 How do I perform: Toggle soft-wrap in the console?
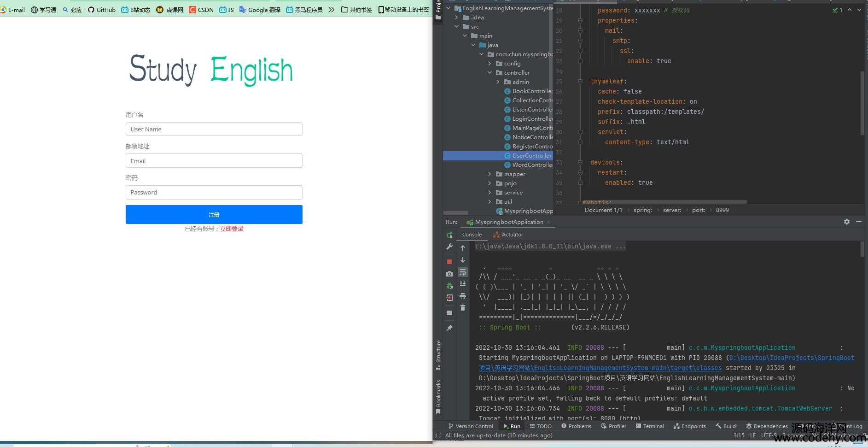[463, 272]
